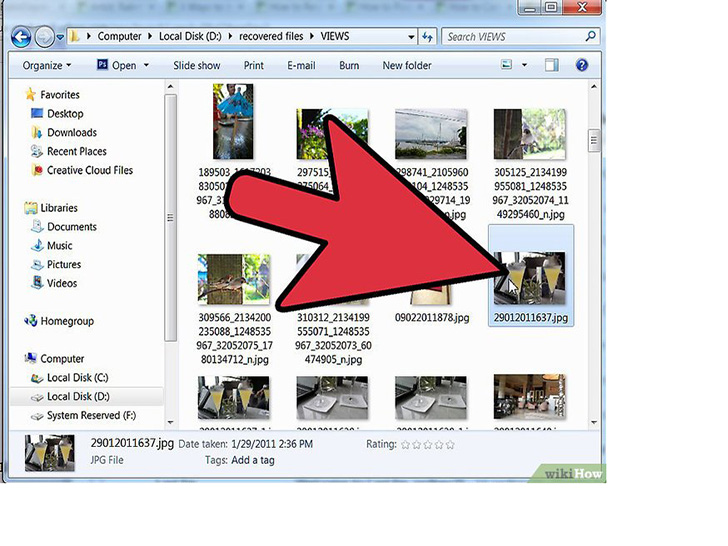Select the 29012011637.jpg cocktail thumbnail

(530, 278)
